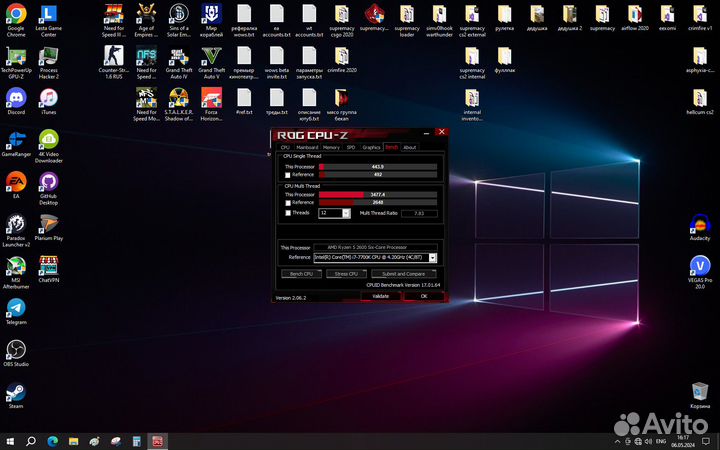Minimize the ROG CPU-Z window

click(426, 133)
